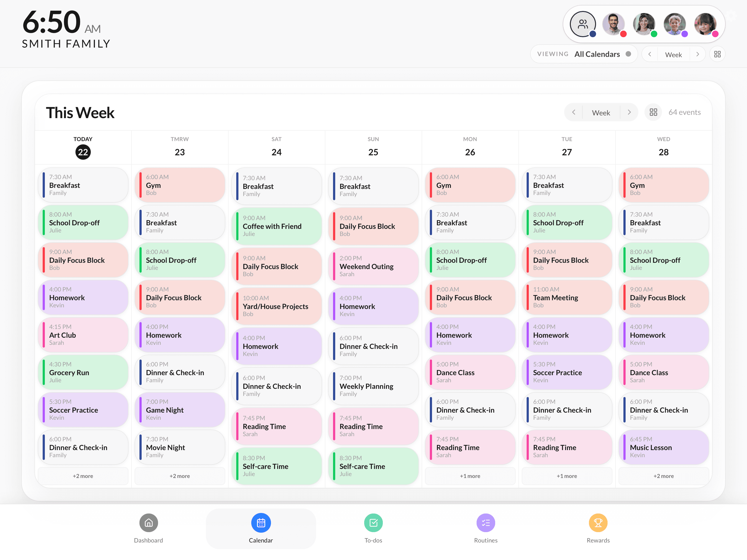Expand '+1 more' under Monday 26
This screenshot has height=560, width=747.
point(470,476)
